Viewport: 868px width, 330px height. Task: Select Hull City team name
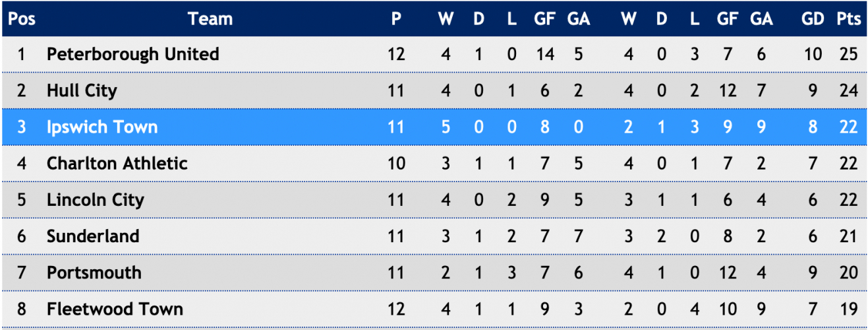pyautogui.click(x=82, y=90)
